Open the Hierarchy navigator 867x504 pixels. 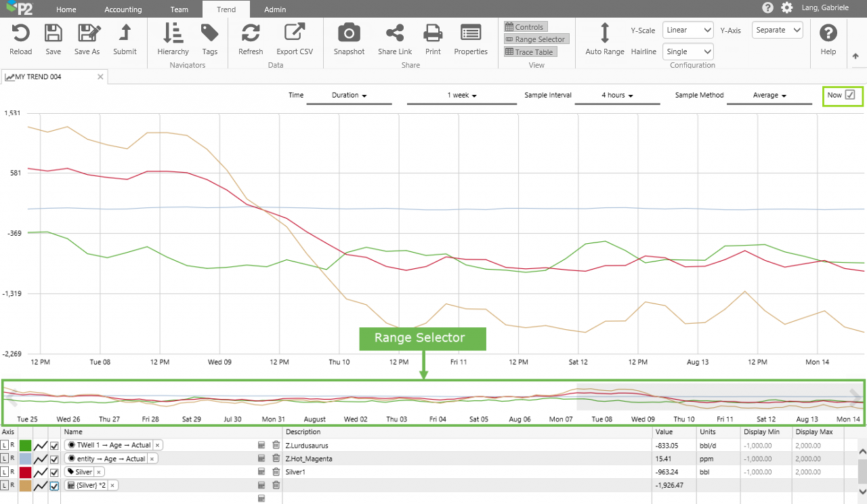[173, 33]
